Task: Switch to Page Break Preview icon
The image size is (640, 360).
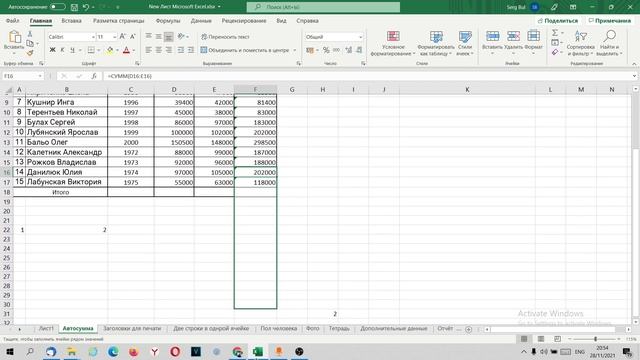Action: (557, 339)
